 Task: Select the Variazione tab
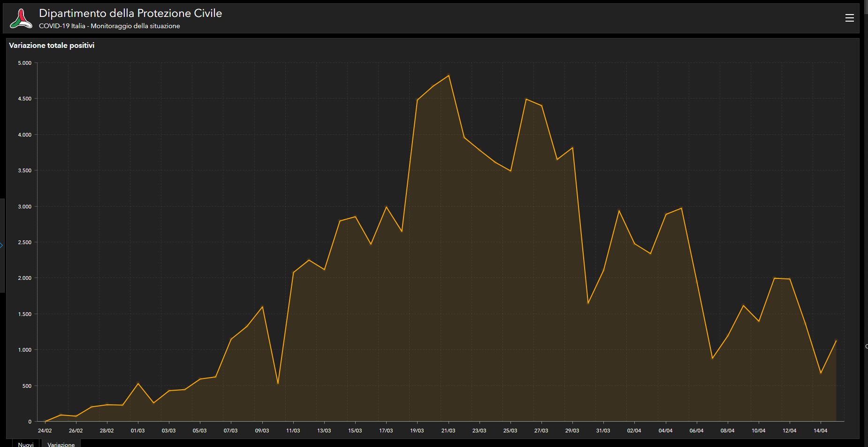pos(61,444)
